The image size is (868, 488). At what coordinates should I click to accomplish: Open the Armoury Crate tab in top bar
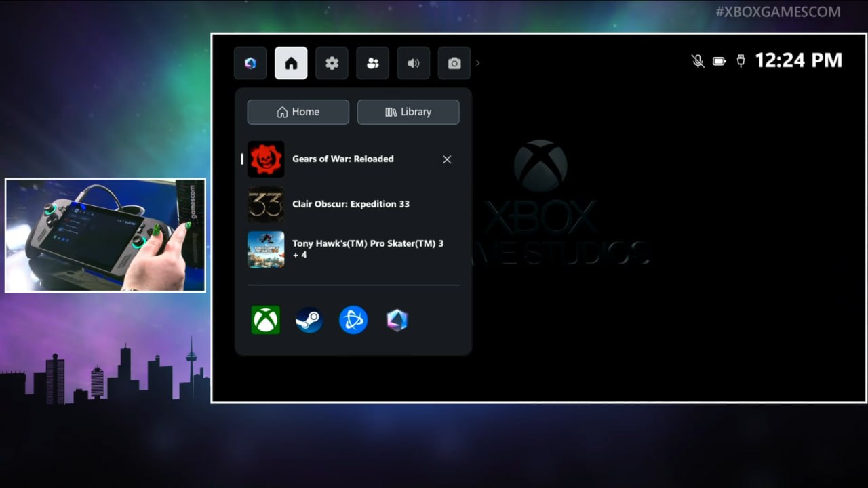tap(250, 63)
